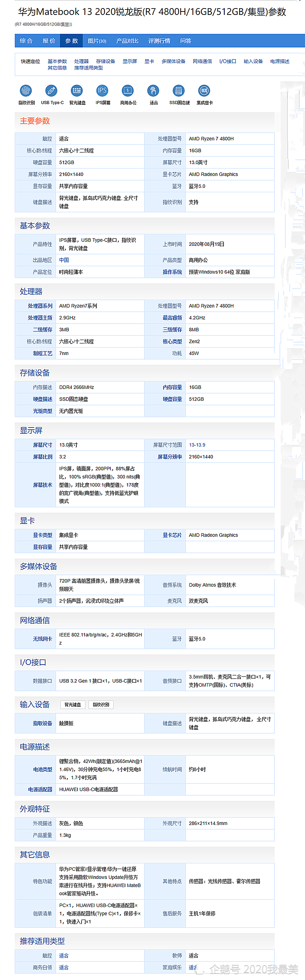Open the 制程工艺 label link
This screenshot has width=305, height=980.
coord(43,353)
